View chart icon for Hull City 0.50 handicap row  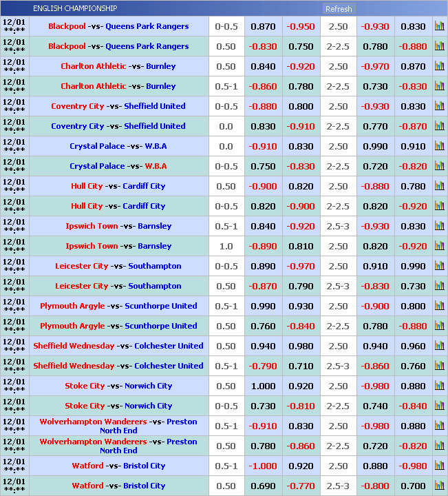[x=439, y=186]
